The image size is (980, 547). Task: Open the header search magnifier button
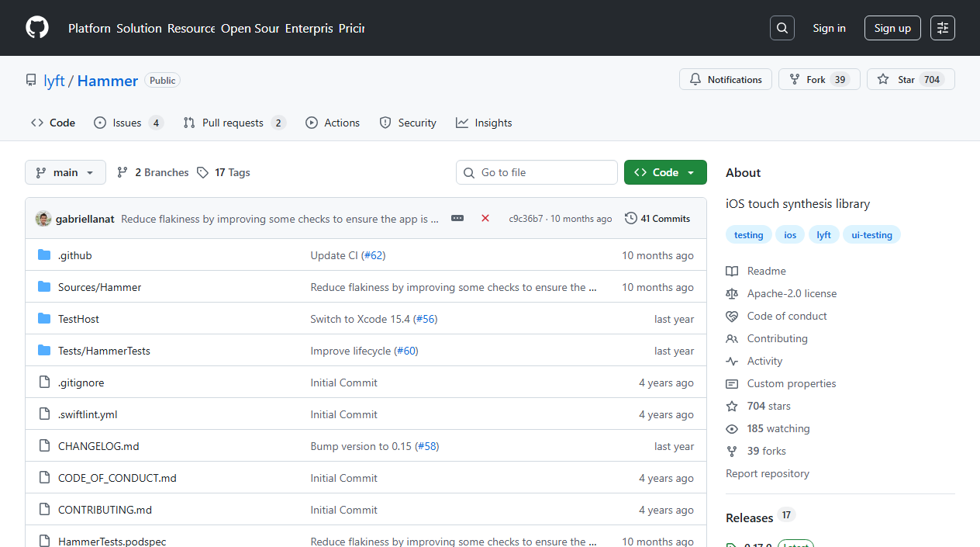click(x=782, y=28)
